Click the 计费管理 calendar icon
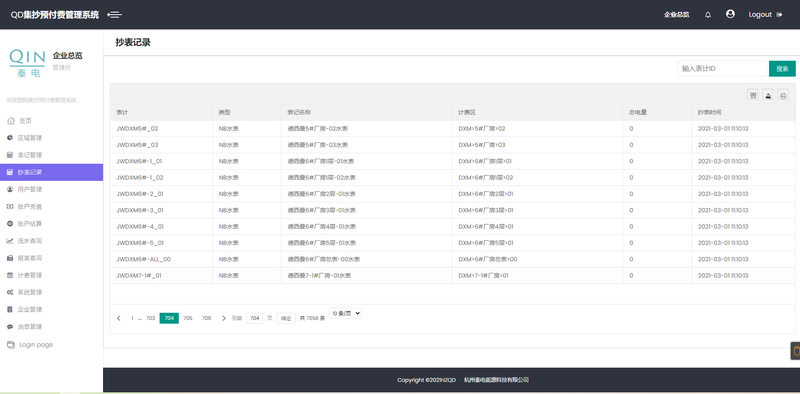 [10, 275]
